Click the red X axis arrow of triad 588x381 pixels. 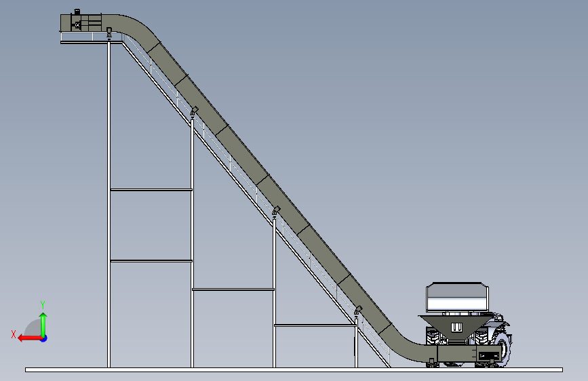(30, 338)
